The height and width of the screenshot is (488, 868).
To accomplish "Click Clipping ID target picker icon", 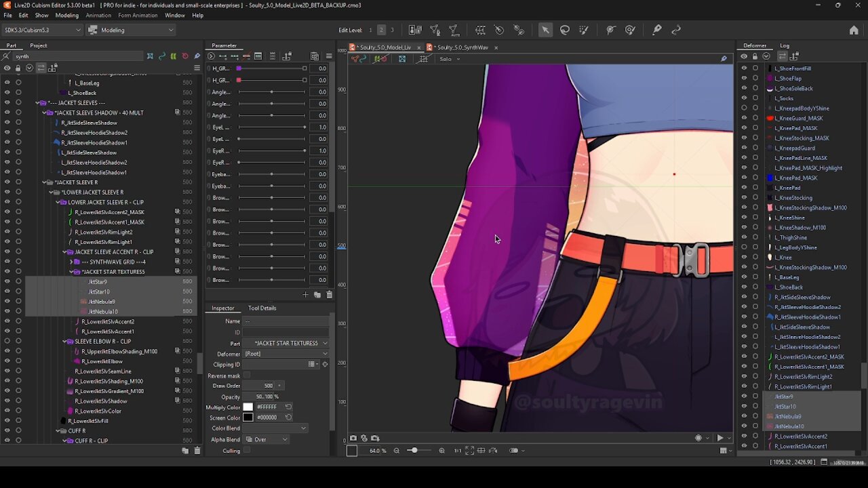I will 325,365.
